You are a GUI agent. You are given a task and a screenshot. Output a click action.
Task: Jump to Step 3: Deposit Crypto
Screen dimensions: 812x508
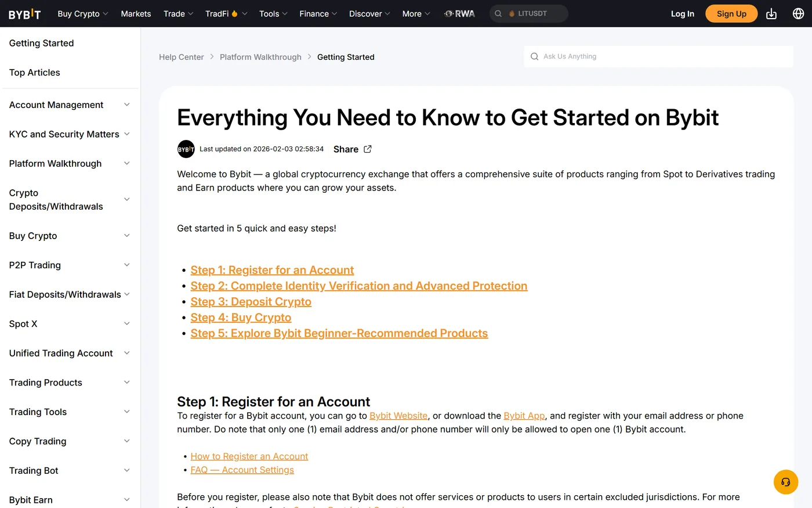click(x=251, y=302)
